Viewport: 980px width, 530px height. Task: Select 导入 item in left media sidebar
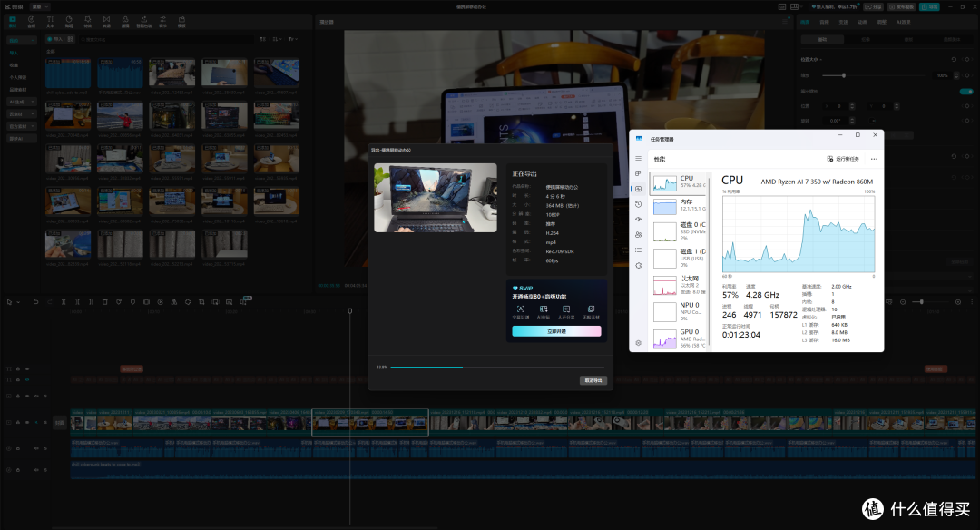pos(14,53)
